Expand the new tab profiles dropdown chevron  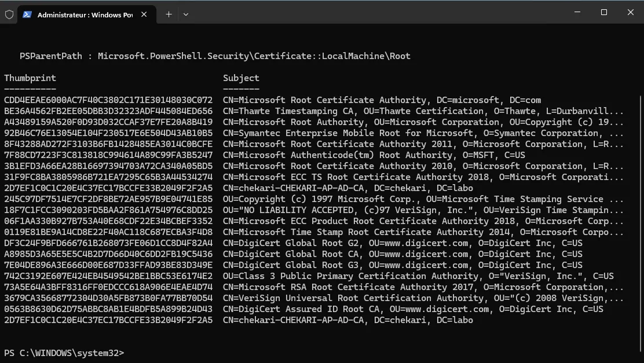point(186,14)
